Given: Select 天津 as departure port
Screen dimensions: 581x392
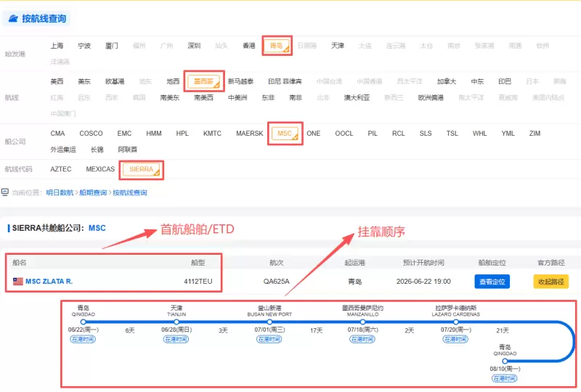Looking at the screenshot, I should point(338,46).
